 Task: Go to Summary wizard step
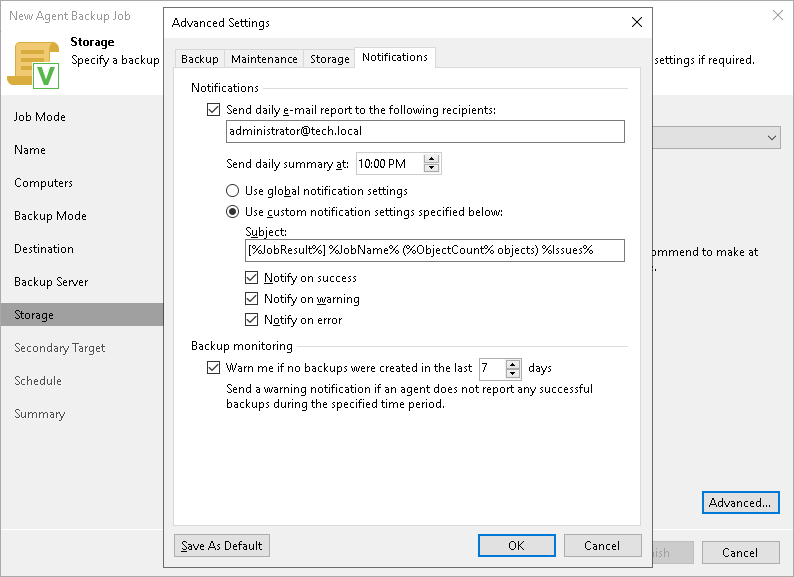39,414
